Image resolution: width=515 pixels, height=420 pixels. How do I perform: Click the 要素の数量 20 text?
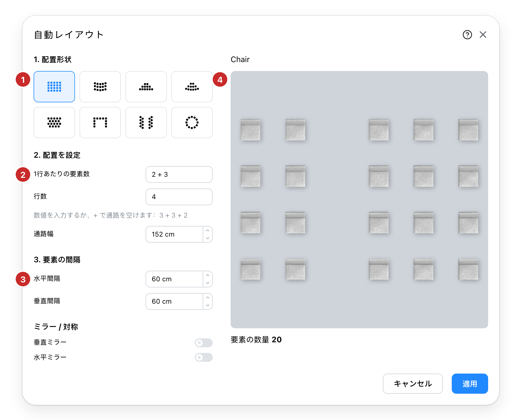(x=256, y=339)
